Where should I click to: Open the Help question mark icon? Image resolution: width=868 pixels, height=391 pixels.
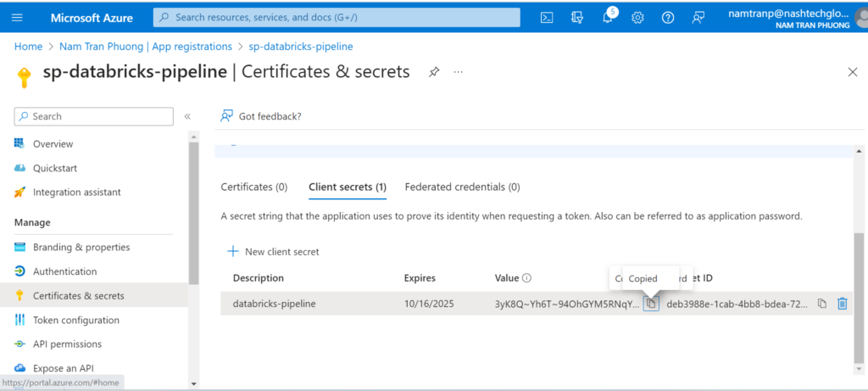click(667, 17)
